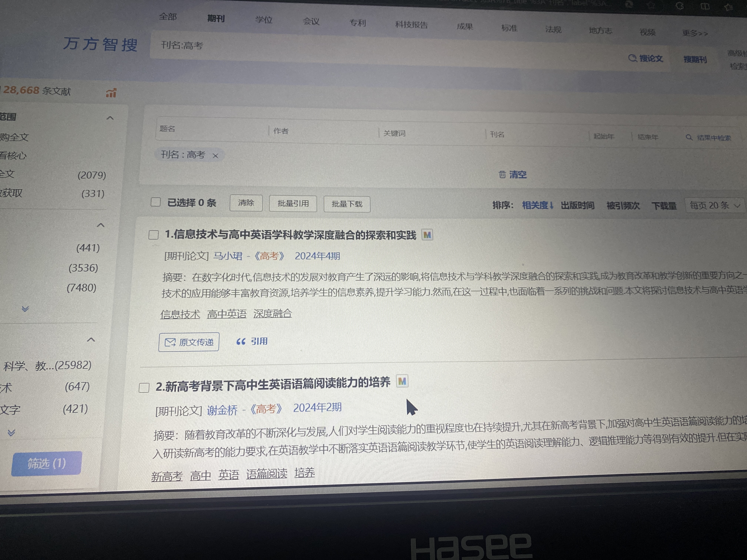This screenshot has height=560, width=747.
Task: Click the 清空 trash icon
Action: [x=502, y=174]
